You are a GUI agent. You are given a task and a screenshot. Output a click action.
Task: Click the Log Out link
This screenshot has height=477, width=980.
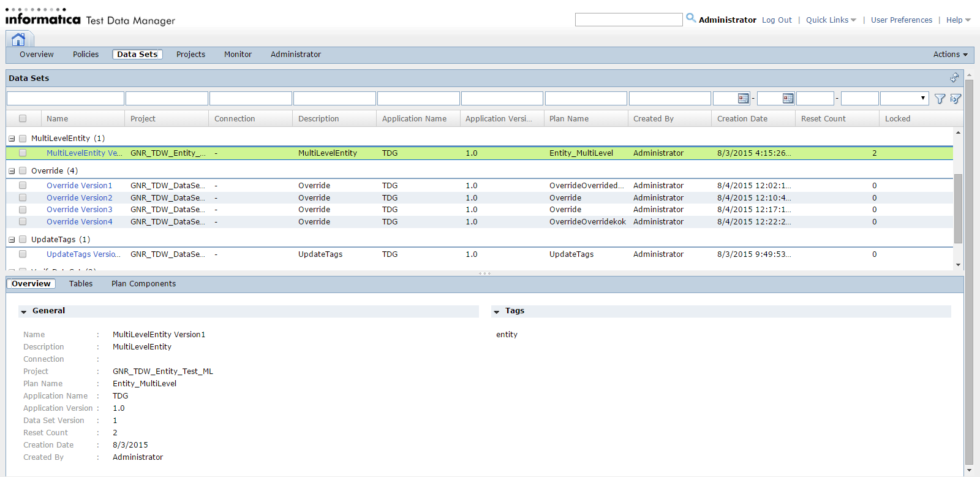point(777,20)
